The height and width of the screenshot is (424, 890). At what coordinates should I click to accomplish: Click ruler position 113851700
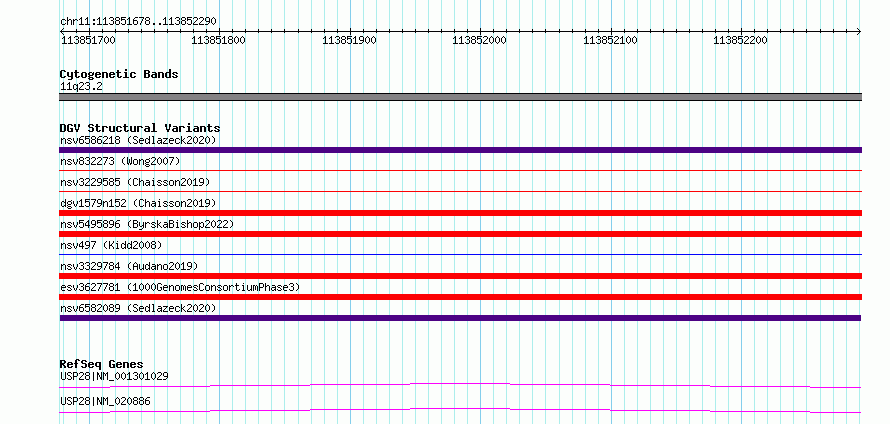[x=88, y=40]
